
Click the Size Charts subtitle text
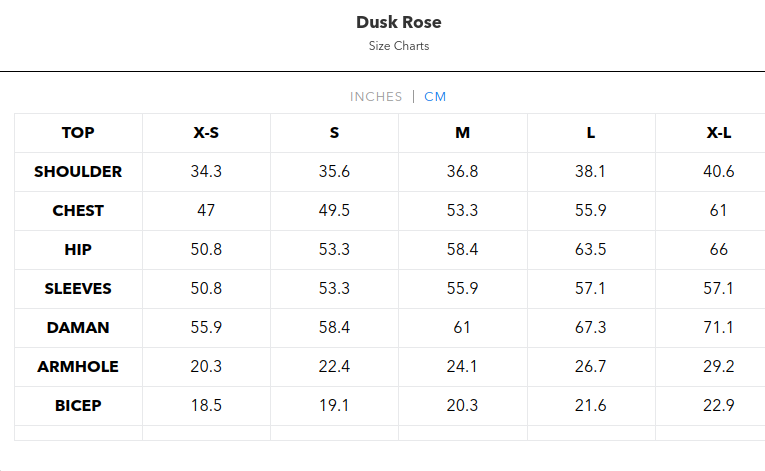coord(398,46)
